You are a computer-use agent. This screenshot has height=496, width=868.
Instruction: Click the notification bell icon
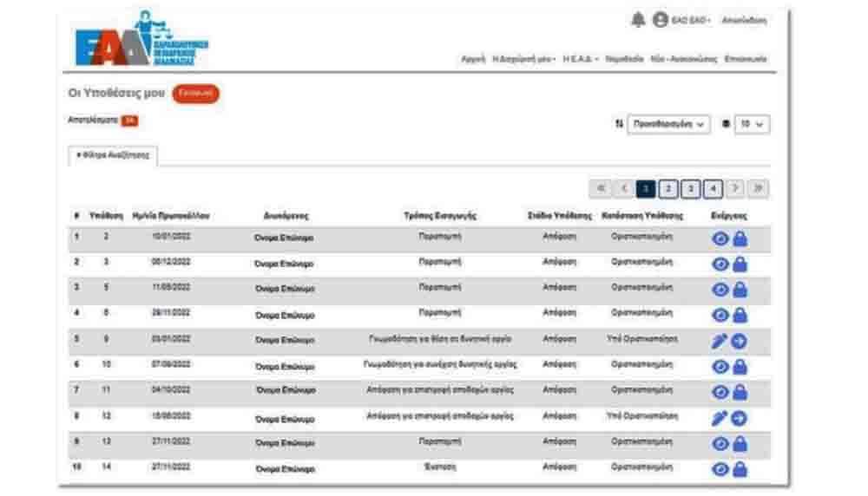point(638,20)
